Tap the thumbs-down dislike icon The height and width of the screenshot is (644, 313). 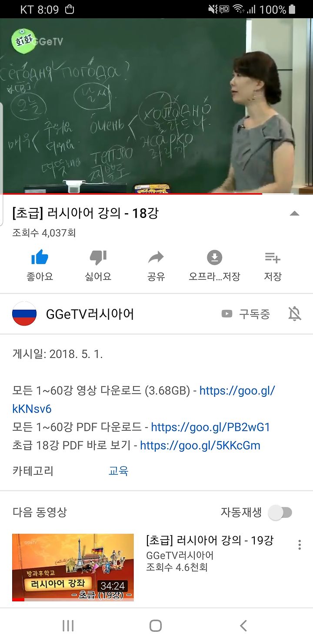tap(98, 258)
